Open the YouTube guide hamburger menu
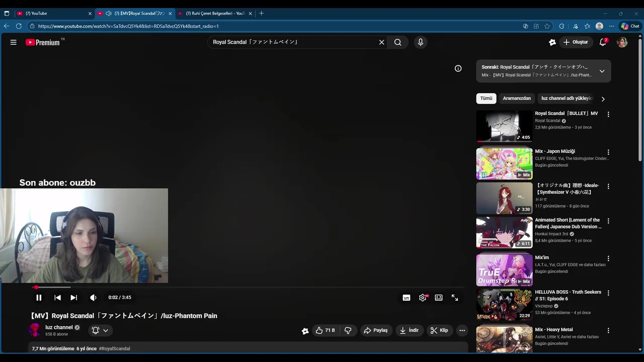 [x=14, y=42]
